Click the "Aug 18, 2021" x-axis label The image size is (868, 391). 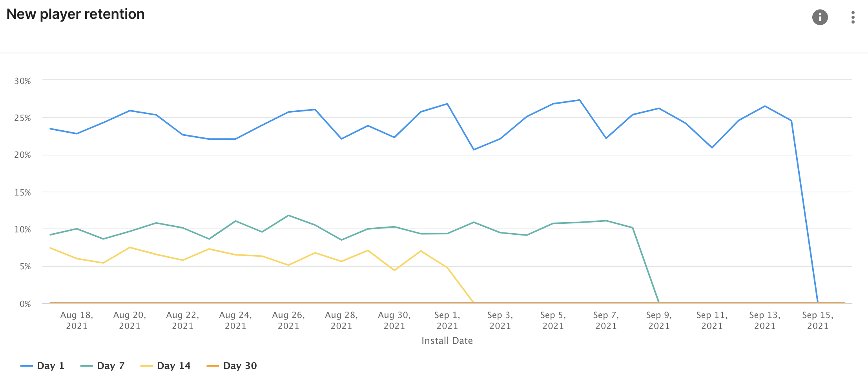coord(77,320)
